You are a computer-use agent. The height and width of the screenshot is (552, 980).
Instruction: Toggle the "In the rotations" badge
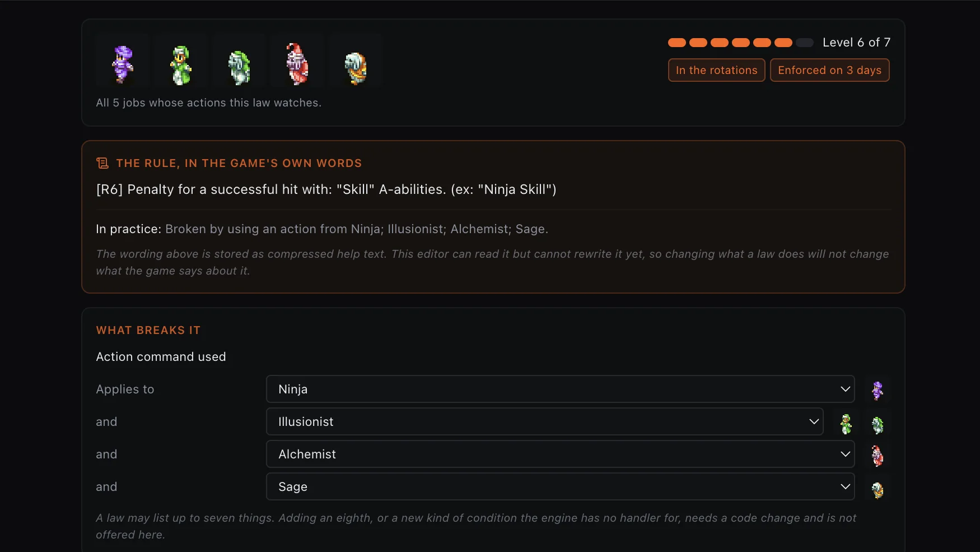716,70
